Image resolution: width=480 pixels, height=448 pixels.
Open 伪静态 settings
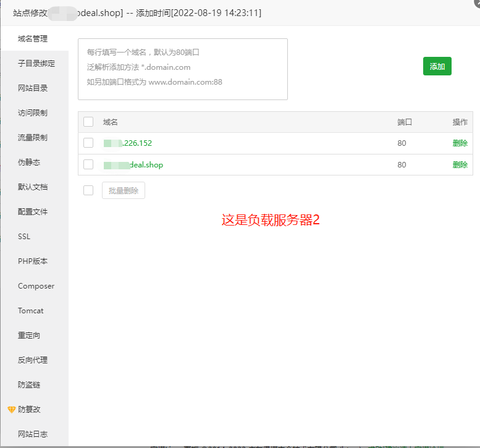29,163
